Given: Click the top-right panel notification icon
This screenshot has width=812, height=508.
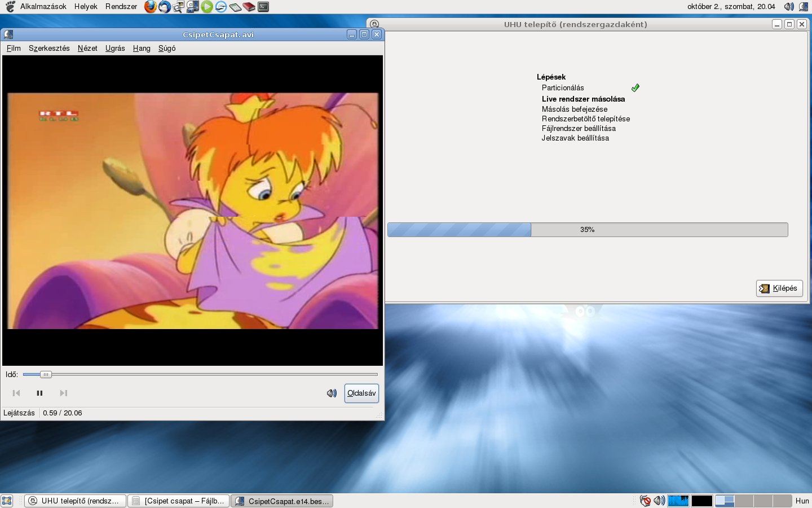Looking at the screenshot, I should coord(804,7).
